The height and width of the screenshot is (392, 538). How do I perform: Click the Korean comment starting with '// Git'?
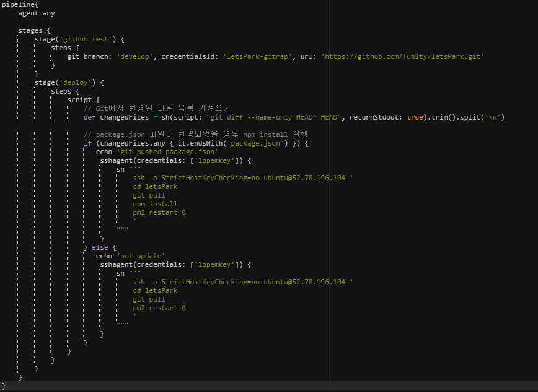pyautogui.click(x=157, y=108)
